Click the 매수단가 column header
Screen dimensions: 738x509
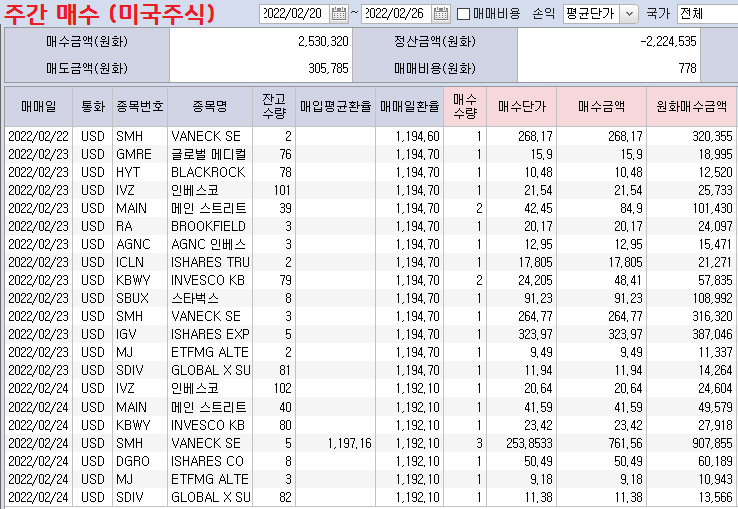521,106
